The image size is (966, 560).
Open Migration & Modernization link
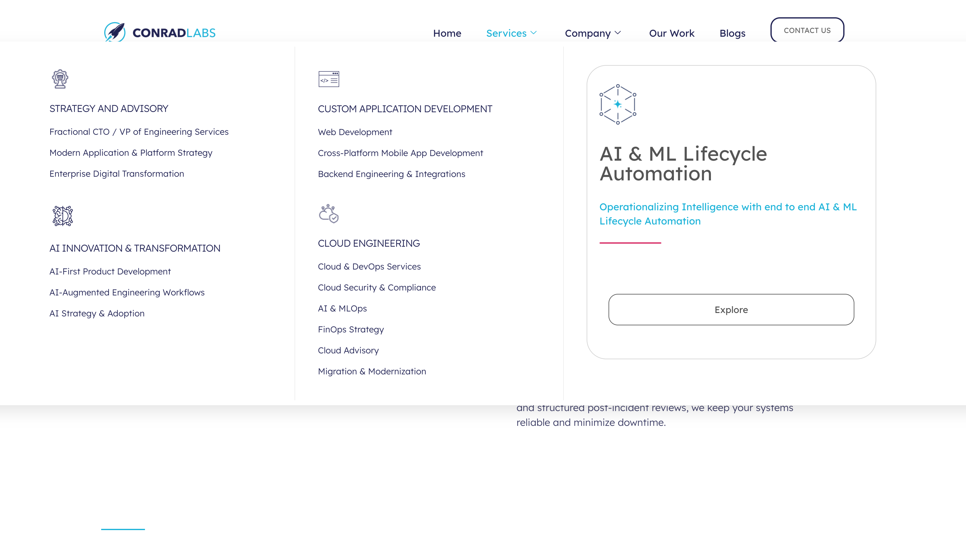pos(372,371)
